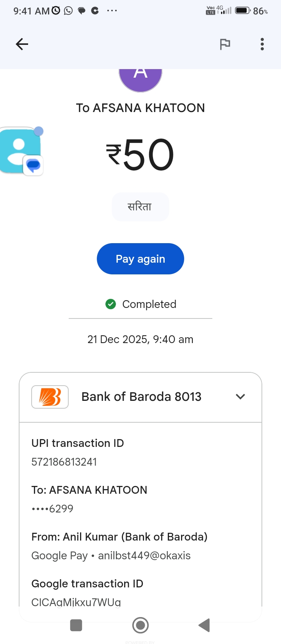Report transaction using flag icon

(x=225, y=44)
